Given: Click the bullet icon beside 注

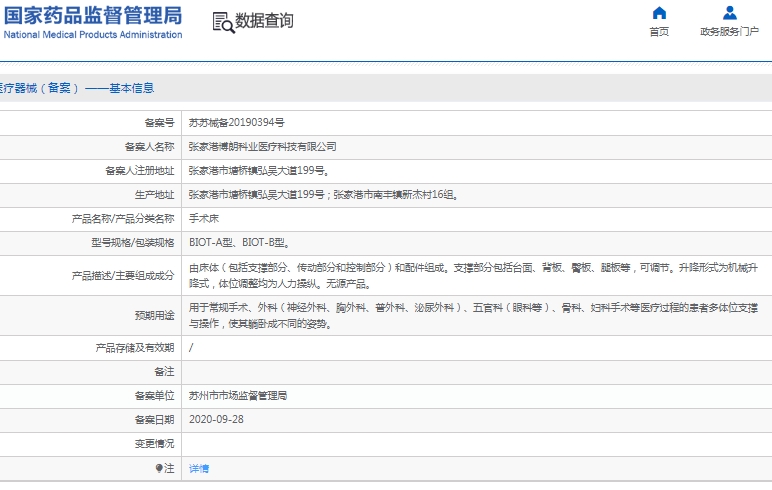Looking at the screenshot, I should pyautogui.click(x=159, y=468).
